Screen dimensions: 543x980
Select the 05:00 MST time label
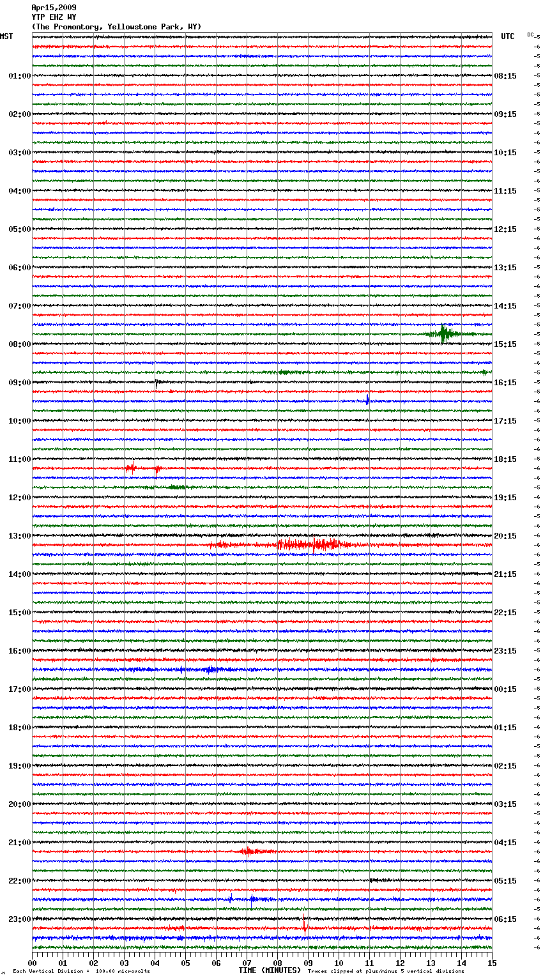20,229
